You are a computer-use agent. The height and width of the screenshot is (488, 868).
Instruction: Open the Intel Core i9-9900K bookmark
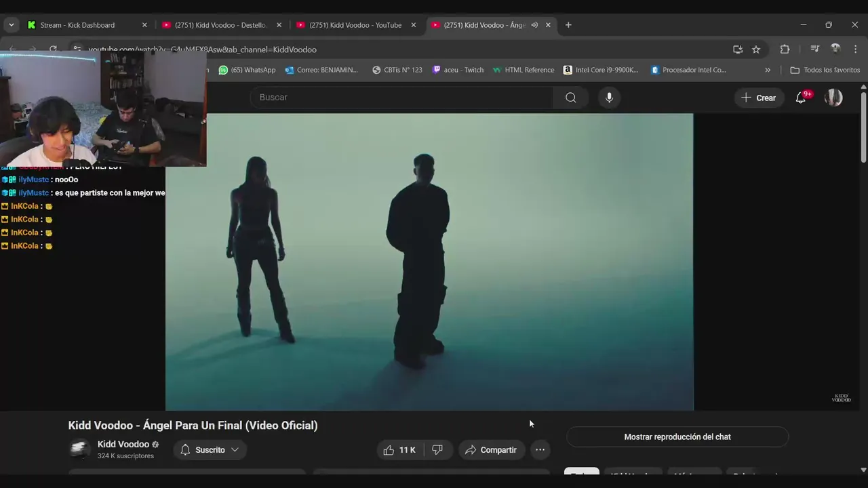(601, 70)
